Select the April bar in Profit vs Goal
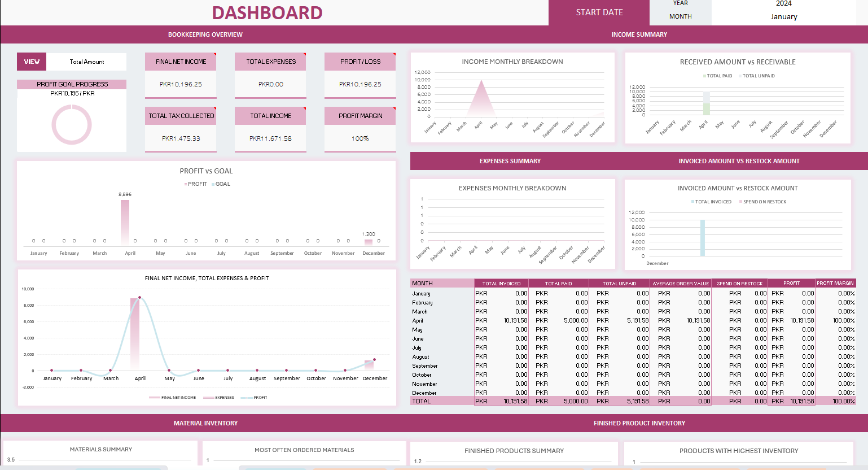This screenshot has width=868, height=470. click(125, 221)
